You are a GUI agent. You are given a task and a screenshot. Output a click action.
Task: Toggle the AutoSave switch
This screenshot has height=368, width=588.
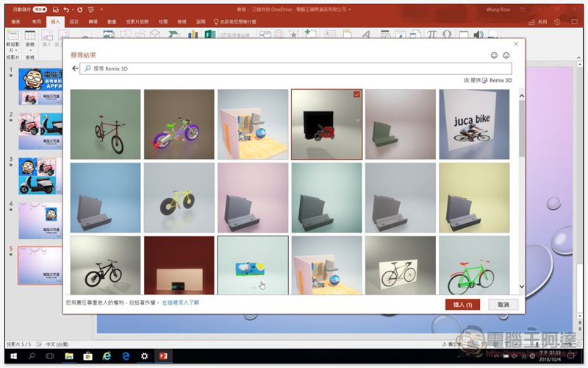tap(40, 10)
